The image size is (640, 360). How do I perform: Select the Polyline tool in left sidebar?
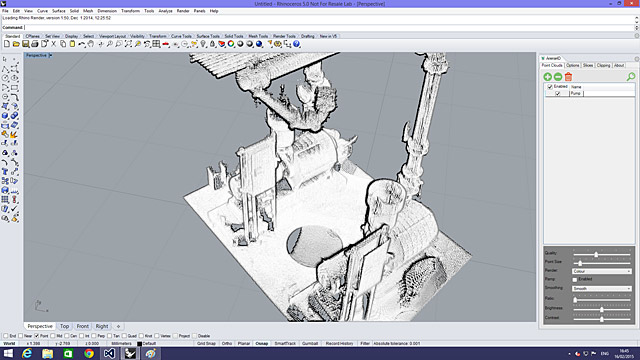click(5, 69)
